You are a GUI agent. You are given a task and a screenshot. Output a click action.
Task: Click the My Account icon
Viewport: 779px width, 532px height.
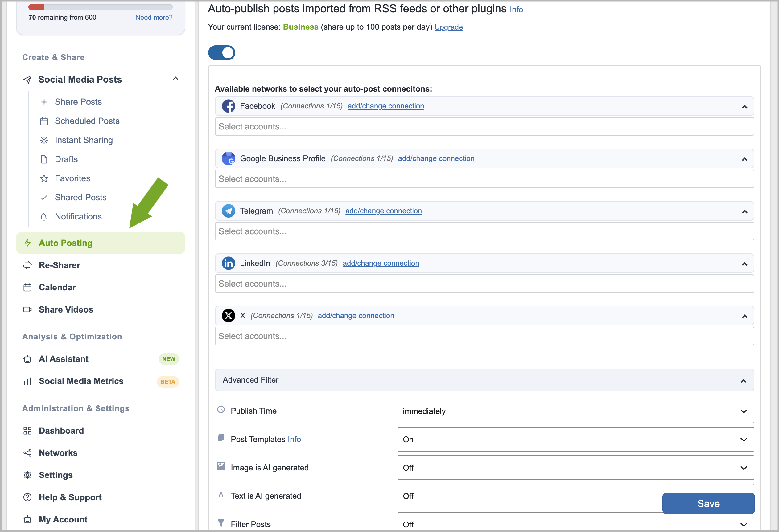27,520
